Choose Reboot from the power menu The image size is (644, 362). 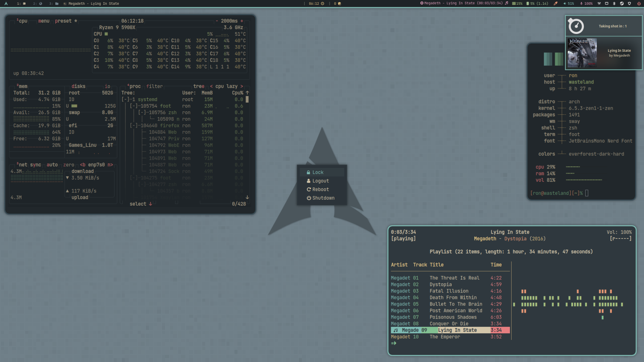(x=322, y=189)
